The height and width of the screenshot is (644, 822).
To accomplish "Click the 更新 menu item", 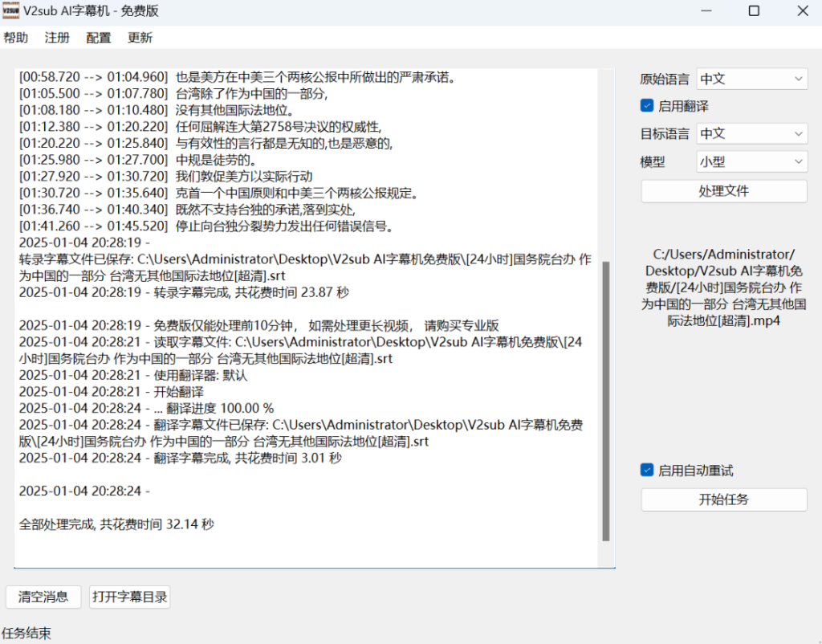I will (x=140, y=38).
